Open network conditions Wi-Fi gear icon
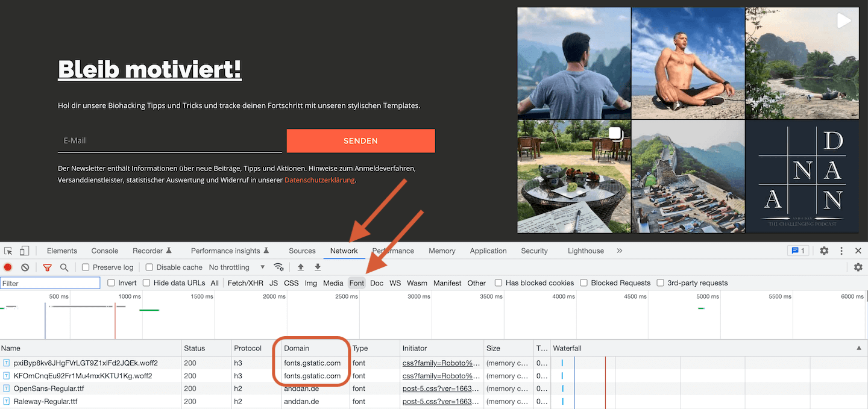Image resolution: width=868 pixels, height=409 pixels. [x=278, y=267]
